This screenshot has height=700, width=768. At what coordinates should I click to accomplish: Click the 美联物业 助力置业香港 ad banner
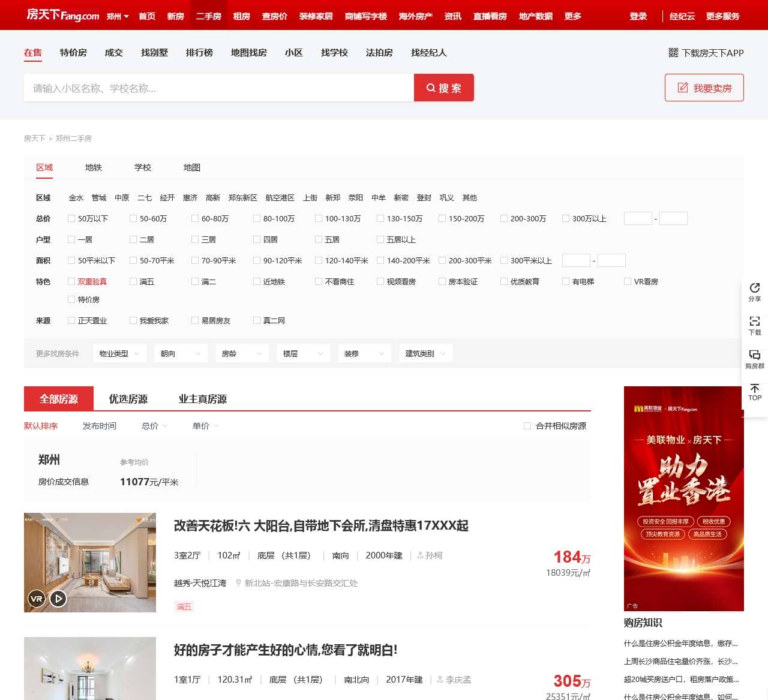pyautogui.click(x=684, y=499)
